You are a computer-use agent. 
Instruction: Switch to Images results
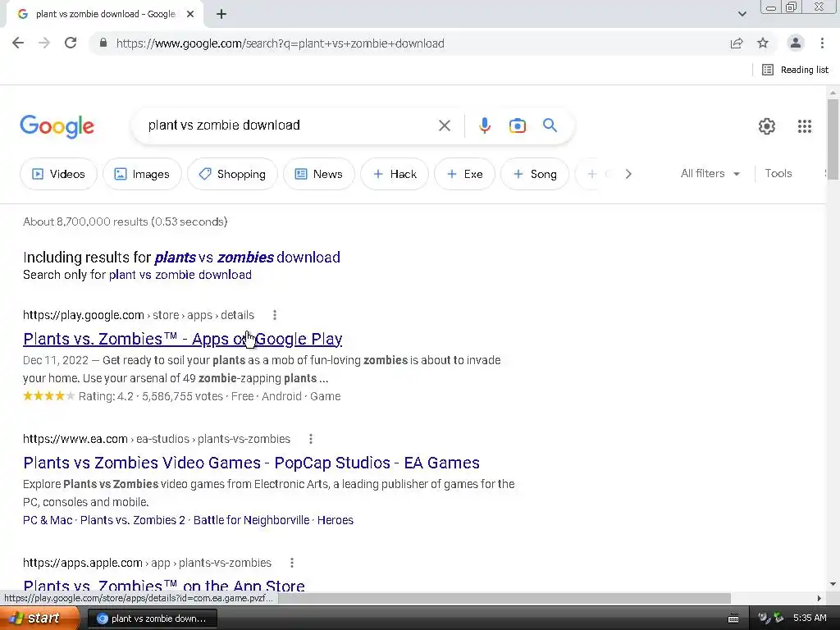coord(142,174)
